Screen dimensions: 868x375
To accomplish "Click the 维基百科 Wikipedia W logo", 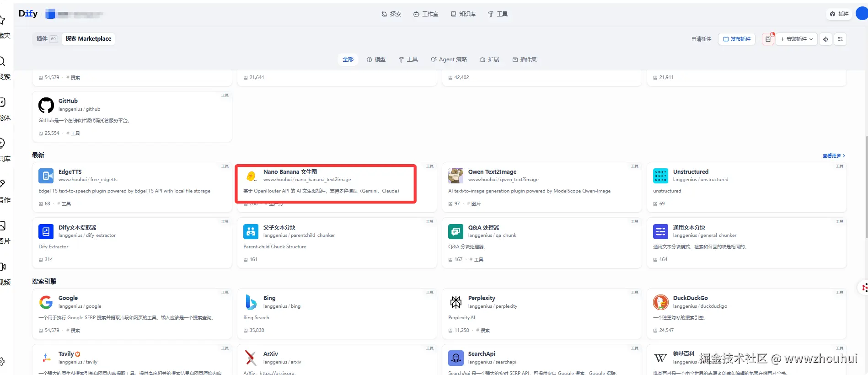I will pyautogui.click(x=661, y=358).
